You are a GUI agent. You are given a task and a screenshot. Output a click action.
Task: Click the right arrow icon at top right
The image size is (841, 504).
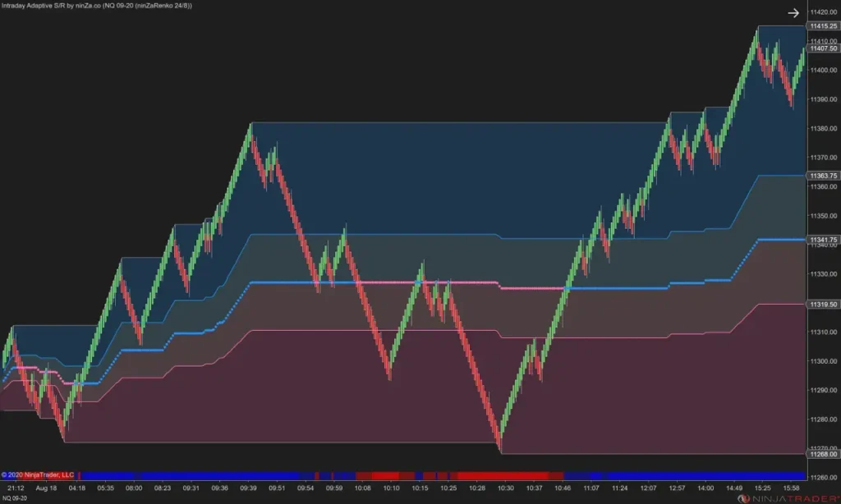[793, 13]
